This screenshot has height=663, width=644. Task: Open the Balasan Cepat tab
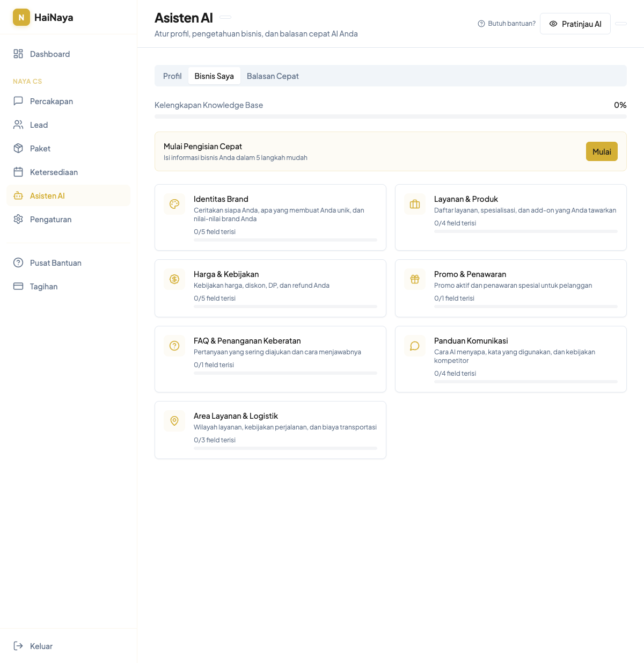point(273,76)
